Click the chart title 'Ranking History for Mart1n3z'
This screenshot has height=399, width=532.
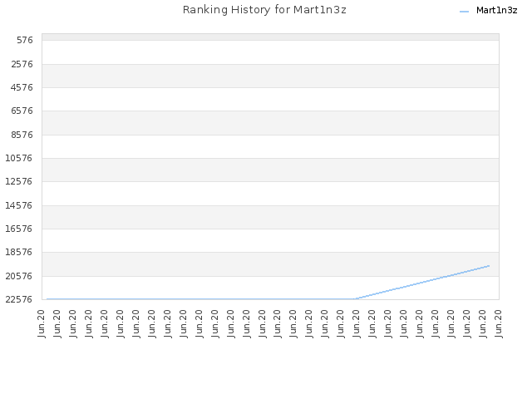(264, 10)
